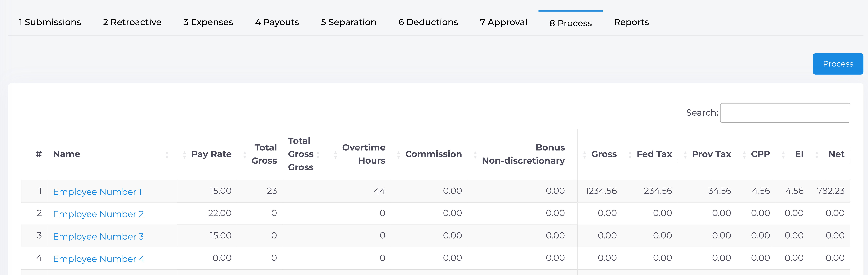Open Employee Number 3 link
Viewport: 868px width, 275px height.
(x=98, y=237)
